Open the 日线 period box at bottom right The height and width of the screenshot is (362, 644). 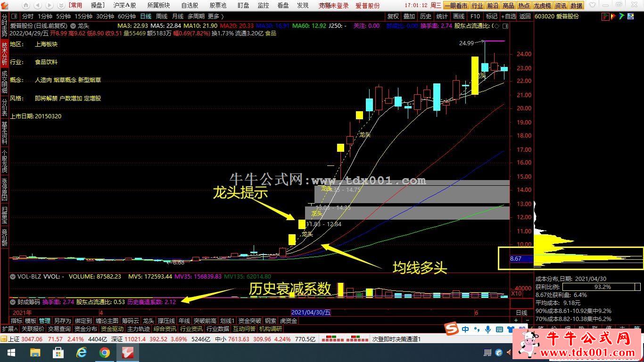coord(521,313)
